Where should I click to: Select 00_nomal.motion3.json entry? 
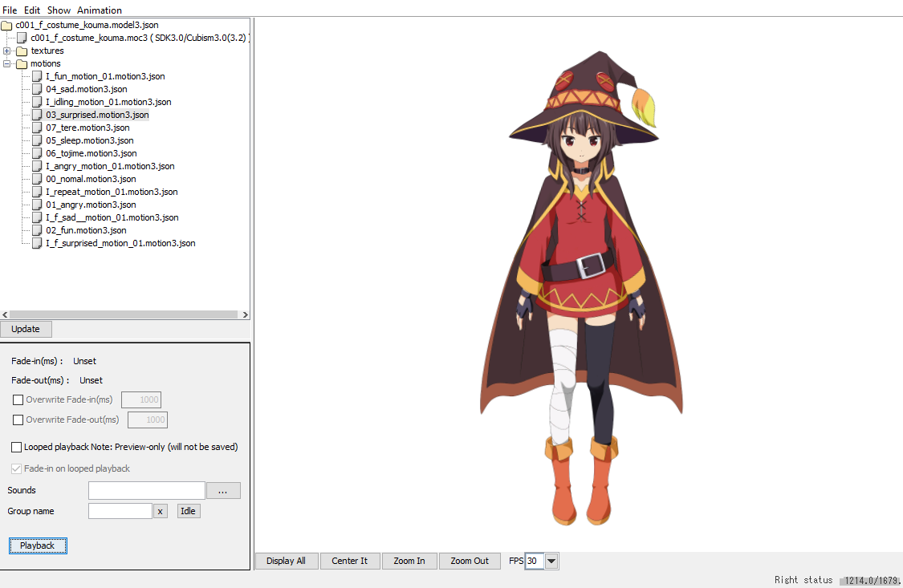pyautogui.click(x=91, y=179)
